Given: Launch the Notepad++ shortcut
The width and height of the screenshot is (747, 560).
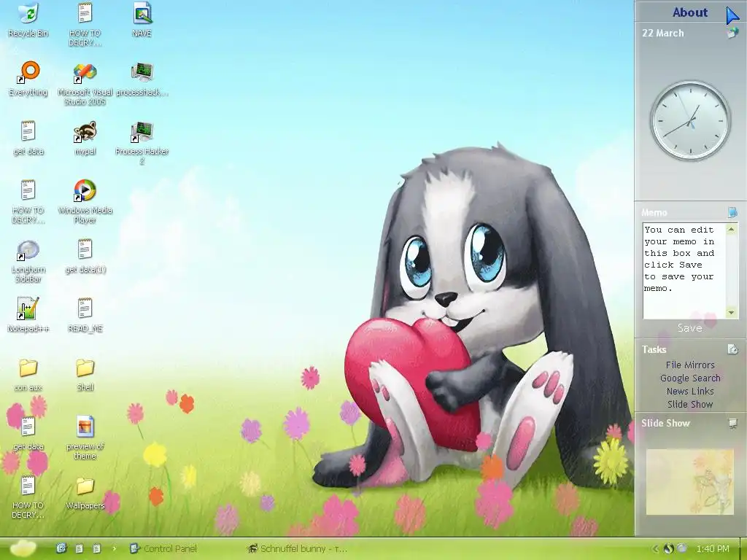Looking at the screenshot, I should pos(28,315).
